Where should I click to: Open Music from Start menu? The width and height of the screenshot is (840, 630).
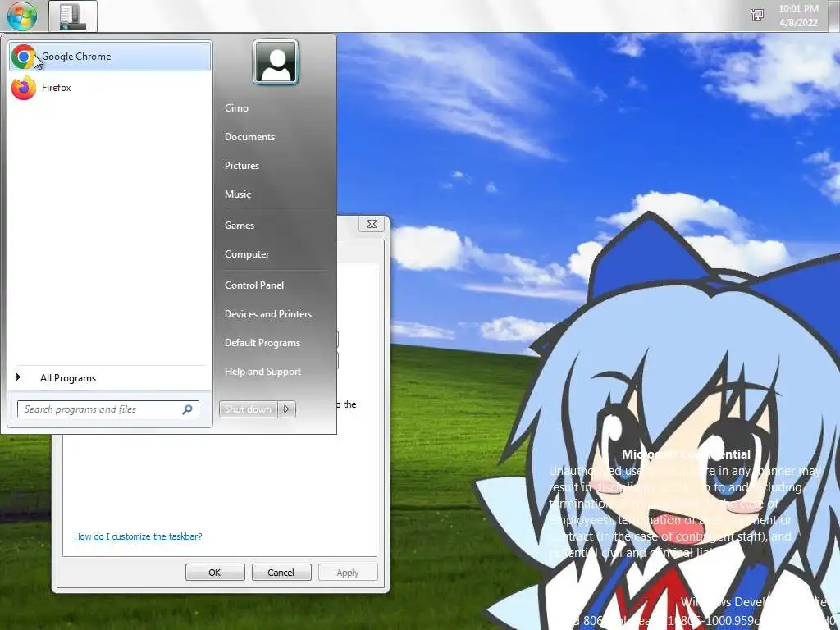238,194
